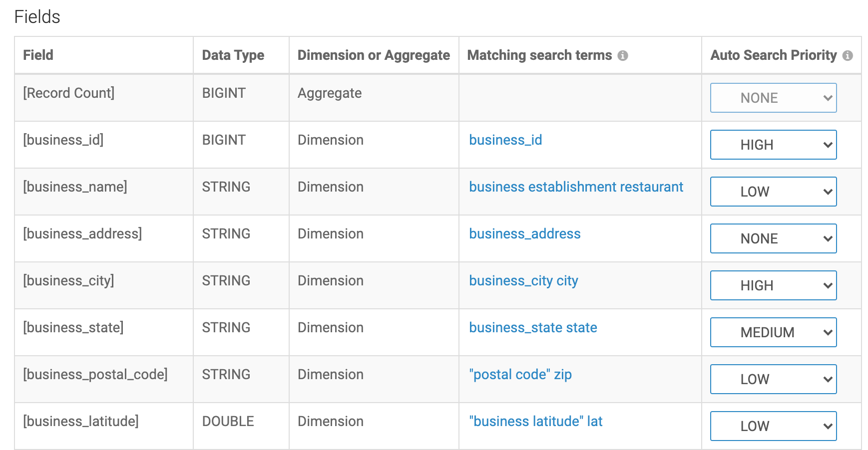Edit the "postal code" zip search terms
Image resolution: width=868 pixels, height=450 pixels.
click(520, 375)
